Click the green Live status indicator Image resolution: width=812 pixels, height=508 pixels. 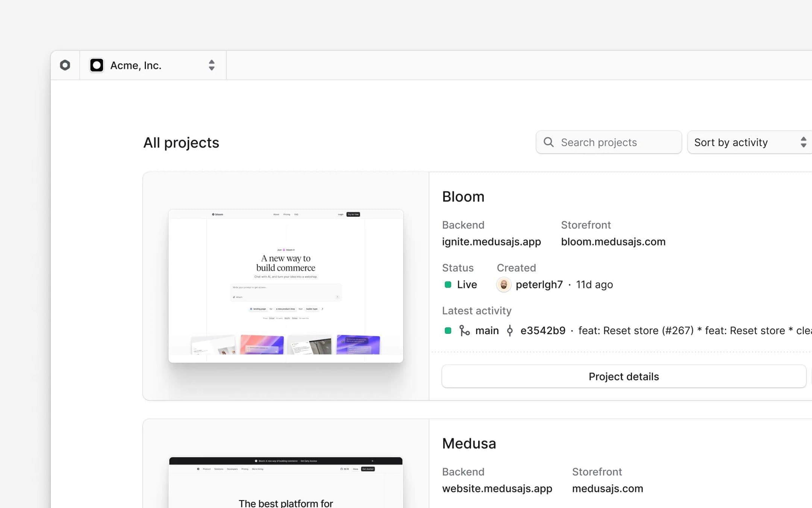coord(448,284)
